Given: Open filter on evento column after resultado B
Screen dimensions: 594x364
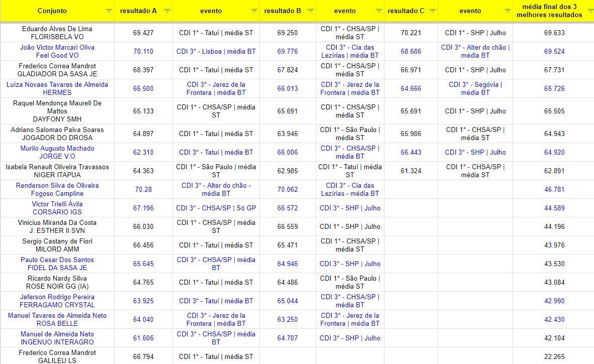Looking at the screenshot, I should coord(378,11).
